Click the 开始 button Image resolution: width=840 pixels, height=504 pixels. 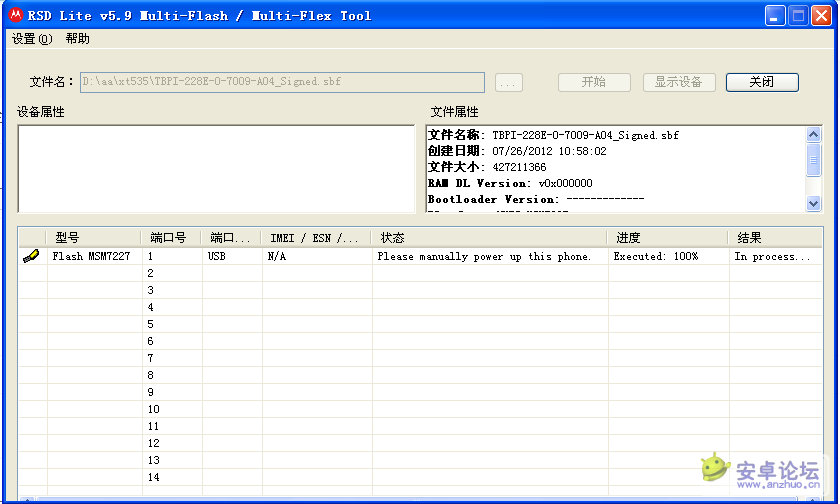click(594, 82)
